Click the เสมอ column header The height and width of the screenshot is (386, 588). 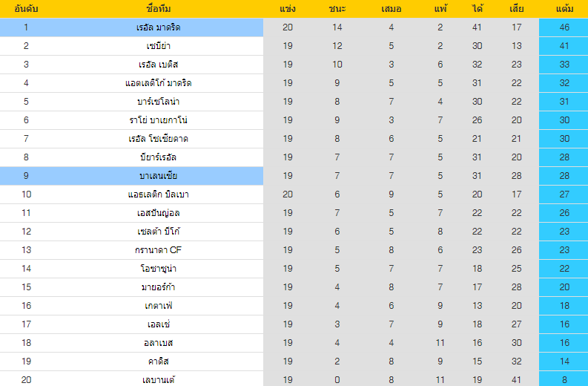[x=391, y=9]
